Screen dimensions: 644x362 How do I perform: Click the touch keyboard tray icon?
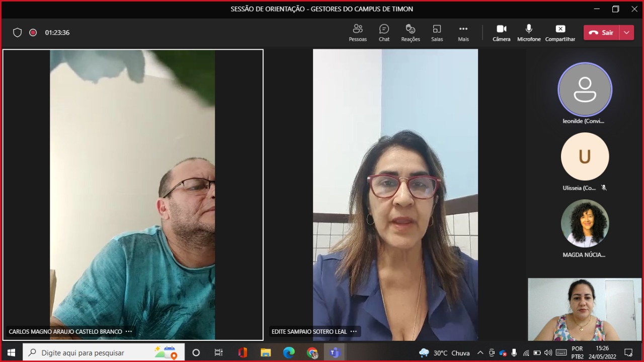coord(561,353)
